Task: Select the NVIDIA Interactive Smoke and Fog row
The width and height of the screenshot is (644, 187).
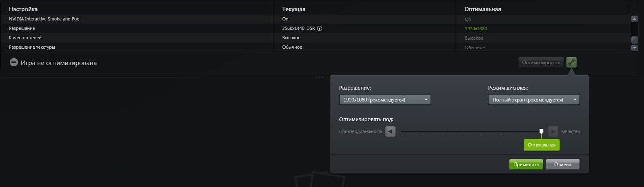Action: tap(44, 19)
